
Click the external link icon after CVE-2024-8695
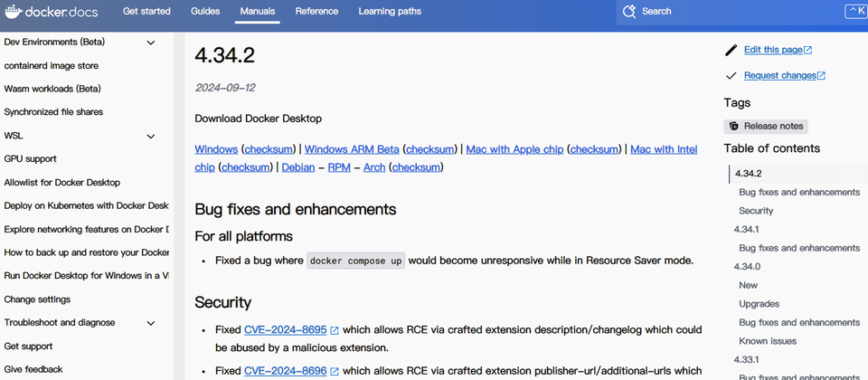point(335,330)
